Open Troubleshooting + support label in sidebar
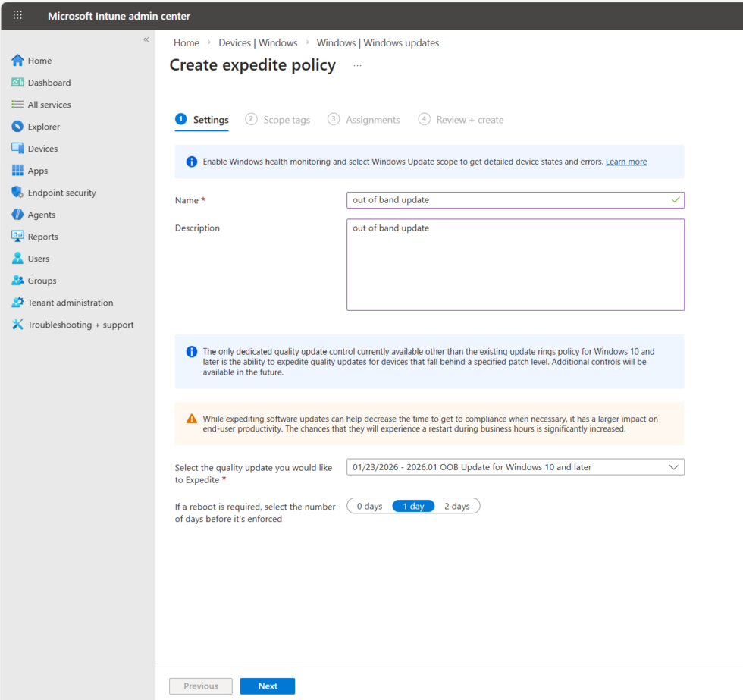 (x=80, y=325)
